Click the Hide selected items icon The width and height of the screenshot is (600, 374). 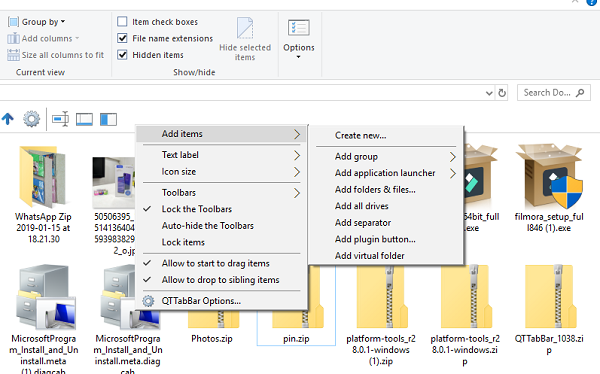(245, 39)
